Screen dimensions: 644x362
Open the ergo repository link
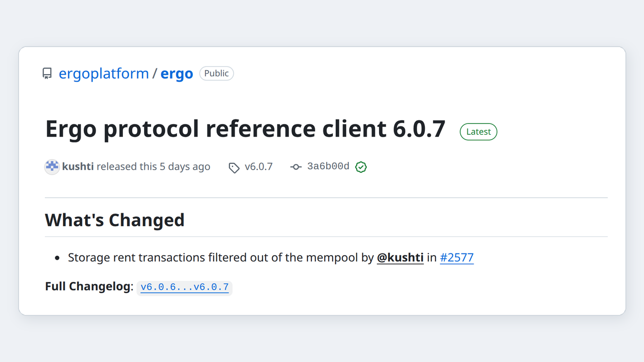pos(177,73)
